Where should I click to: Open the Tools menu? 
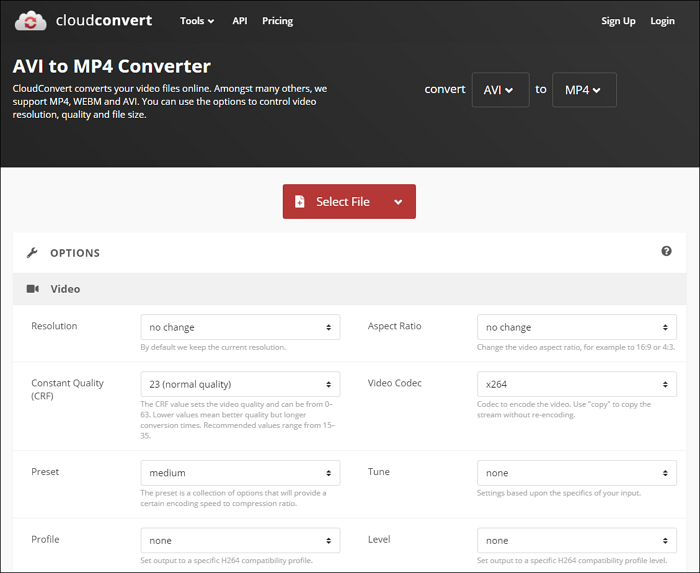[x=196, y=21]
